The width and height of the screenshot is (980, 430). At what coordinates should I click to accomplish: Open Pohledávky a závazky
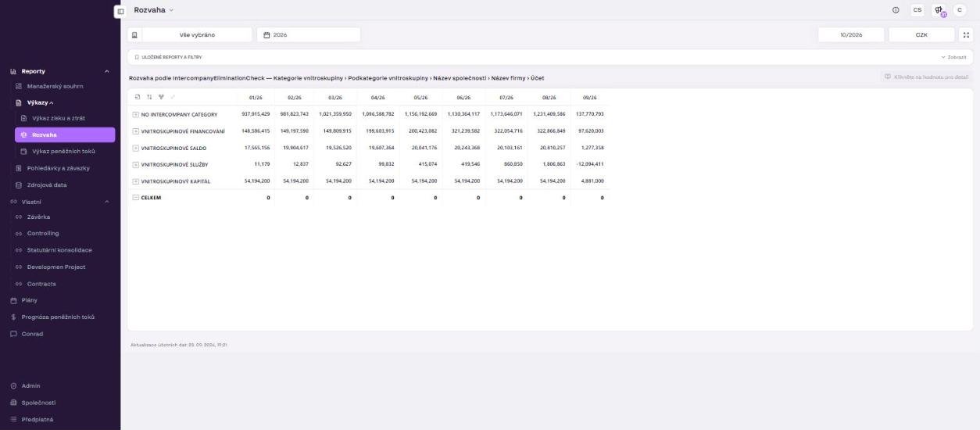(x=60, y=168)
